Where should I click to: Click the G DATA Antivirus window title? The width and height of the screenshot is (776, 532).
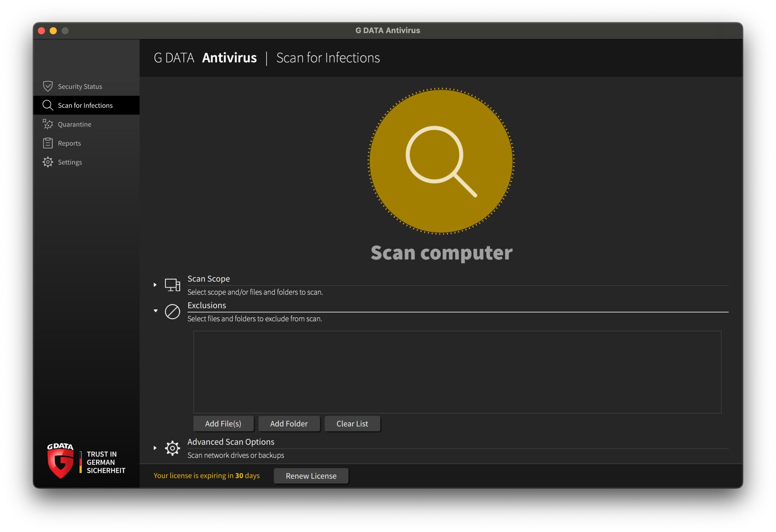pos(388,30)
